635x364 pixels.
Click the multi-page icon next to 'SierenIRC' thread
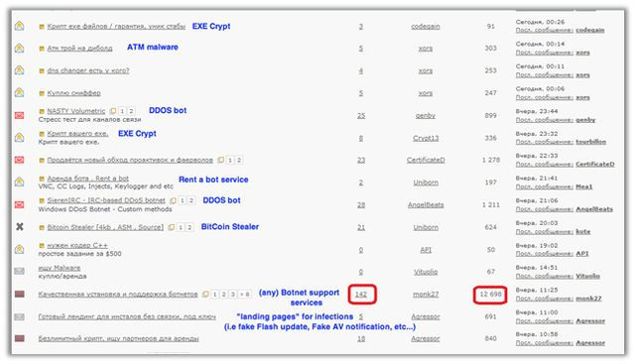coord(173,200)
